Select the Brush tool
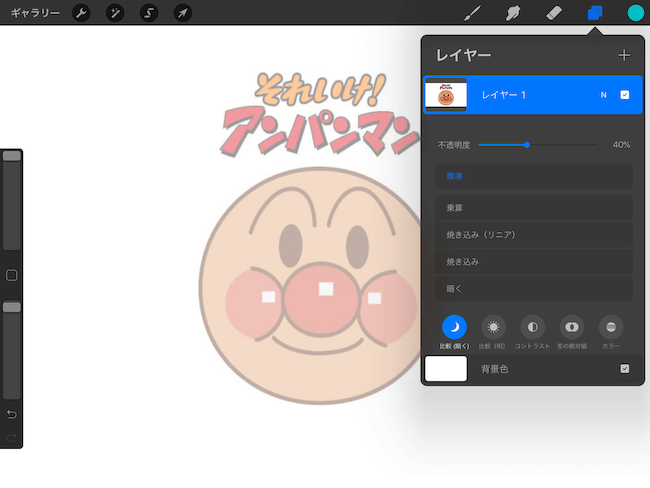Viewport: 650px width, 488px height. 473,13
